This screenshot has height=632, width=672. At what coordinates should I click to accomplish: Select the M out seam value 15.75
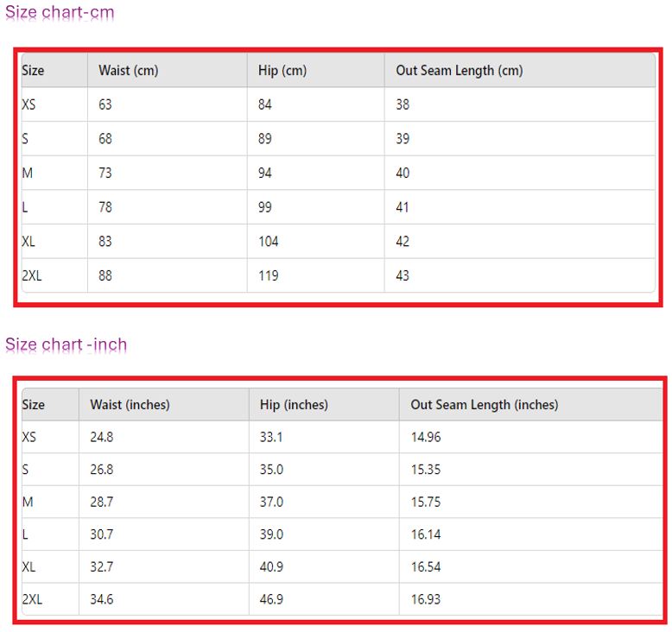pyautogui.click(x=425, y=502)
